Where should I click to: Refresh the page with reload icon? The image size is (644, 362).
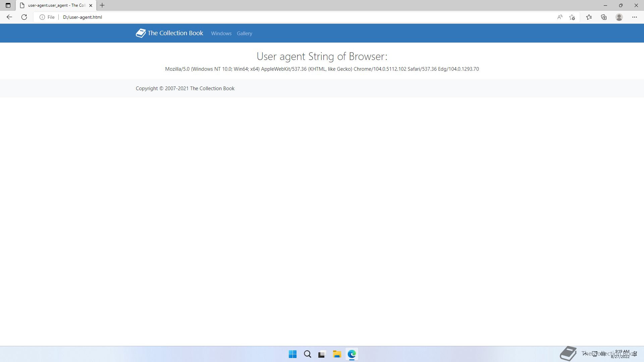coord(24,17)
